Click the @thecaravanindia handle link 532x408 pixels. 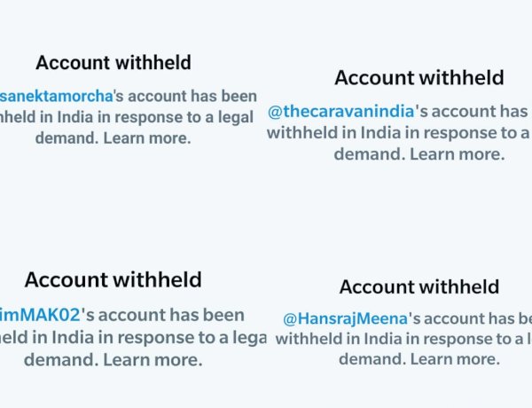pyautogui.click(x=341, y=112)
